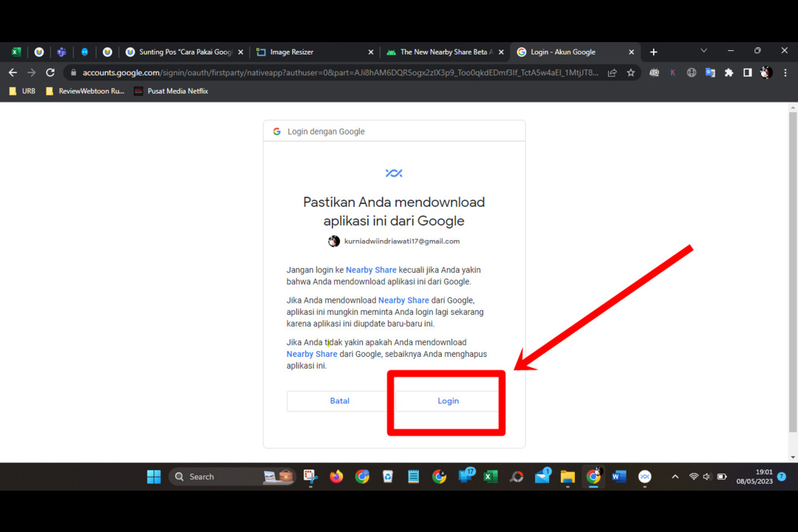Open the URB bookmark folder
Image resolution: width=798 pixels, height=532 pixels.
pos(22,91)
